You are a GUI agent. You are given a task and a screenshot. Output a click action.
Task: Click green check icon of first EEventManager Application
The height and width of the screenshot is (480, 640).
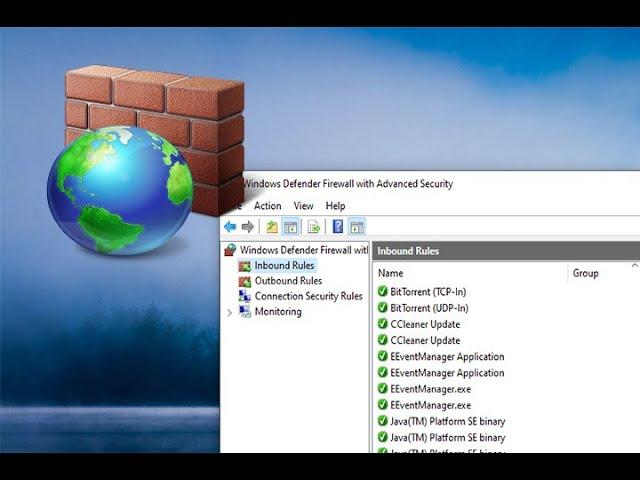click(x=382, y=356)
